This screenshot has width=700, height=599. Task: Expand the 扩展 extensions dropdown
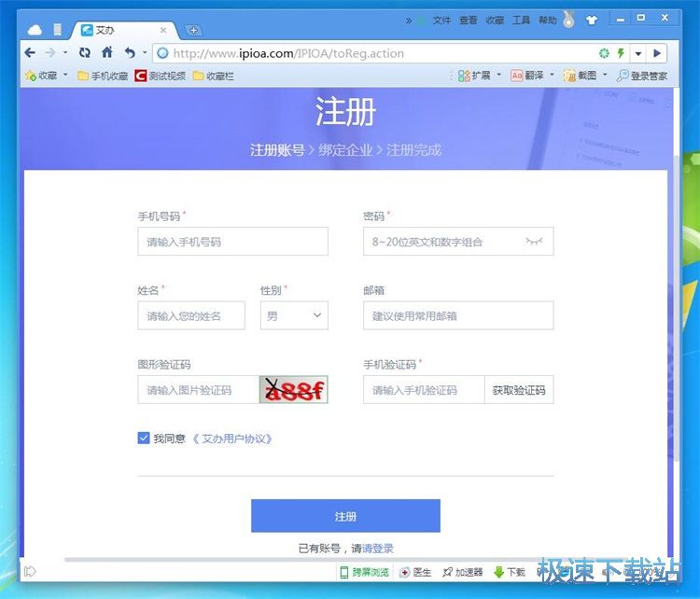point(498,76)
